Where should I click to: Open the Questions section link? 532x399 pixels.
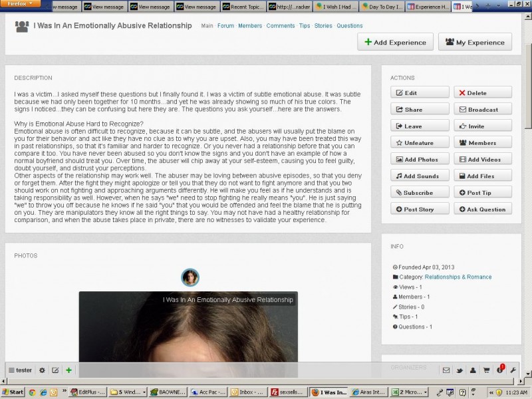pyautogui.click(x=350, y=26)
